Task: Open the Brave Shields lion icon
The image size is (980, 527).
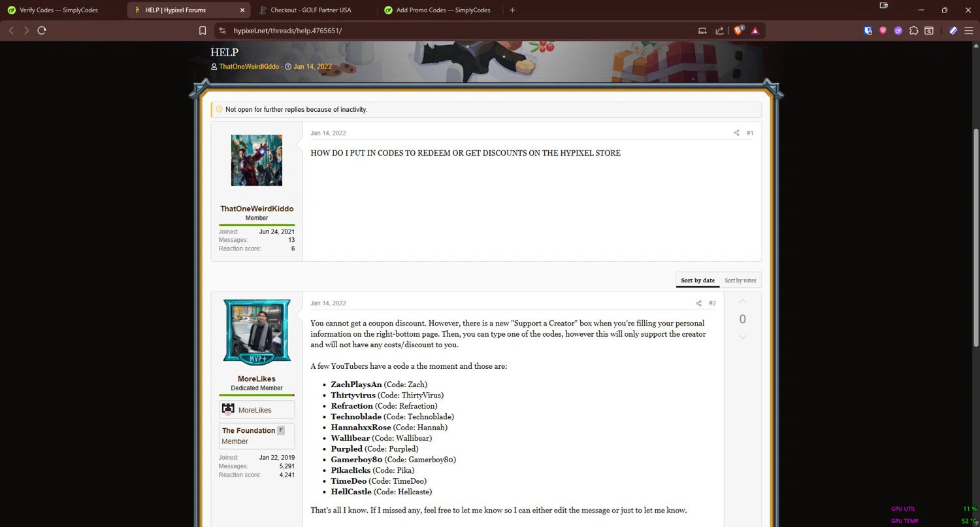Action: click(x=739, y=30)
